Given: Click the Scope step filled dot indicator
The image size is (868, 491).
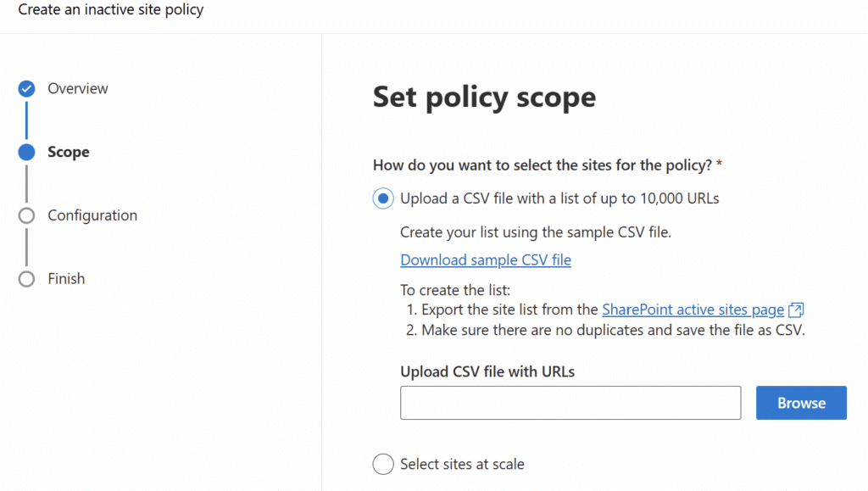Looking at the screenshot, I should click(26, 153).
